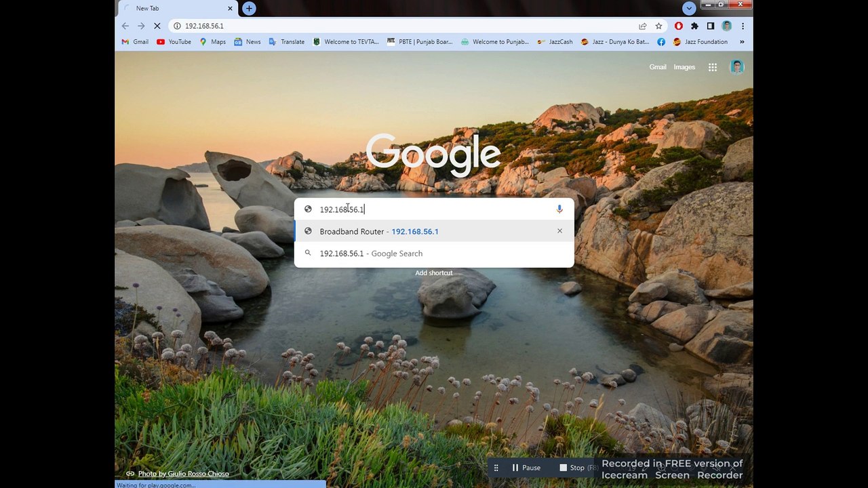868x488 pixels.
Task: Select Broadband Router 192.168.56.1 suggestion
Action: [434, 231]
